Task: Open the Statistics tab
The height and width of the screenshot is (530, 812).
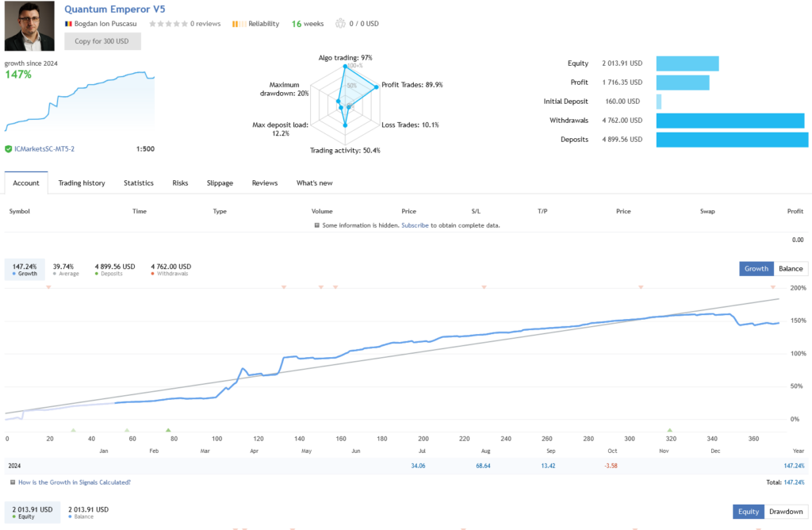Action: (x=139, y=183)
